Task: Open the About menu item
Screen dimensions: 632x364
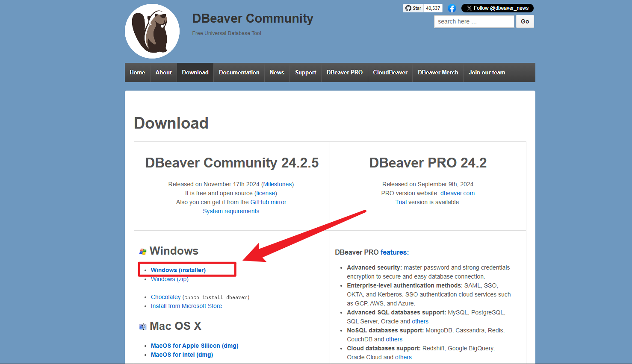Action: pyautogui.click(x=163, y=72)
